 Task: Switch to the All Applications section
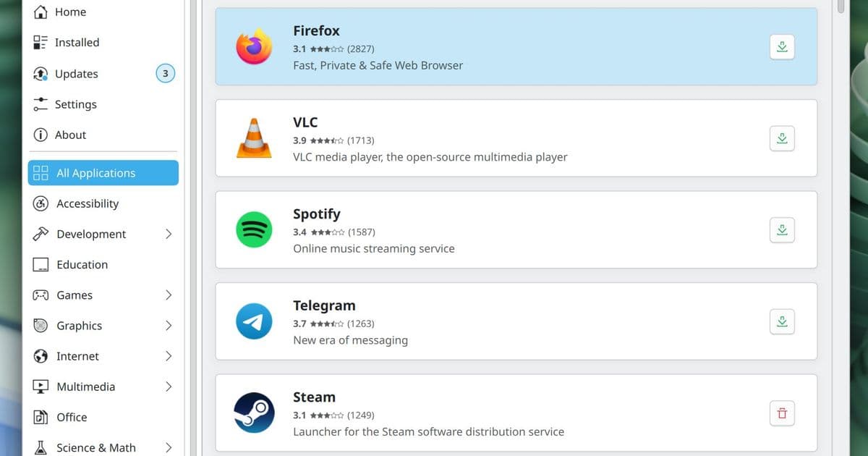pos(96,173)
